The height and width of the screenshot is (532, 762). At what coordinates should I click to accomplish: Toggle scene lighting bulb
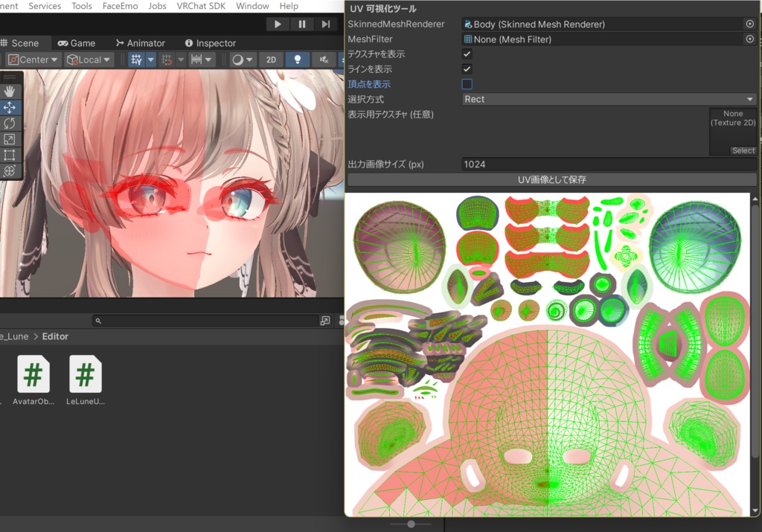coord(298,60)
